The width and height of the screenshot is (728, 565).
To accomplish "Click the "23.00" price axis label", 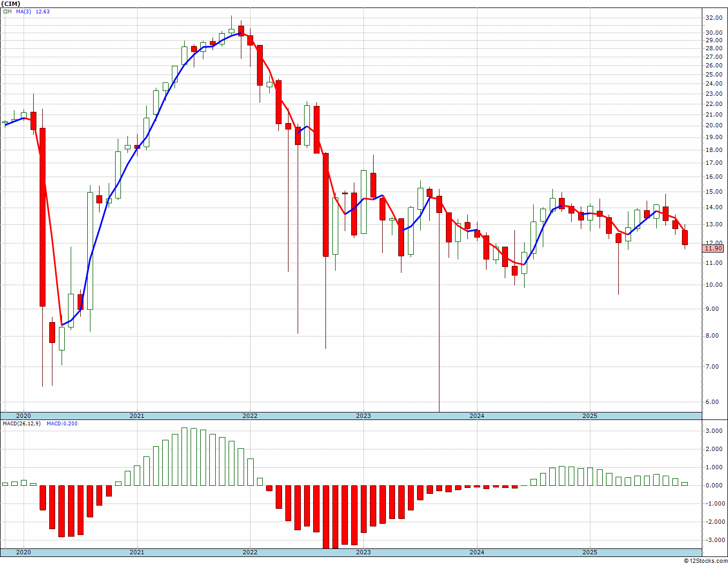I will [x=714, y=94].
